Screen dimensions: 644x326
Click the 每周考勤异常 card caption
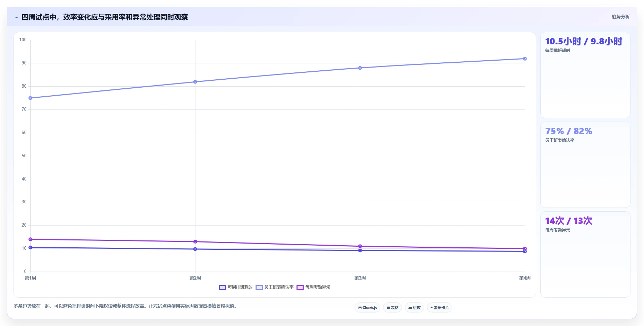(558, 230)
